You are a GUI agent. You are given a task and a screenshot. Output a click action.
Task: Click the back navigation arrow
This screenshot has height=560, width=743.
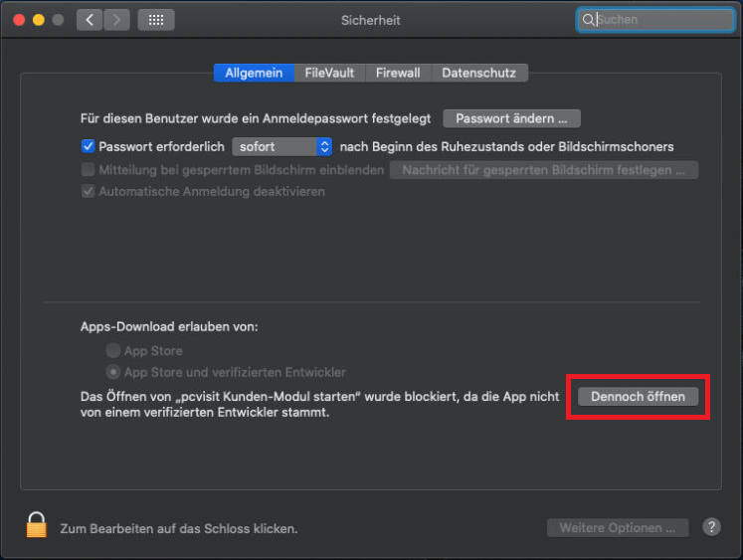coord(90,19)
